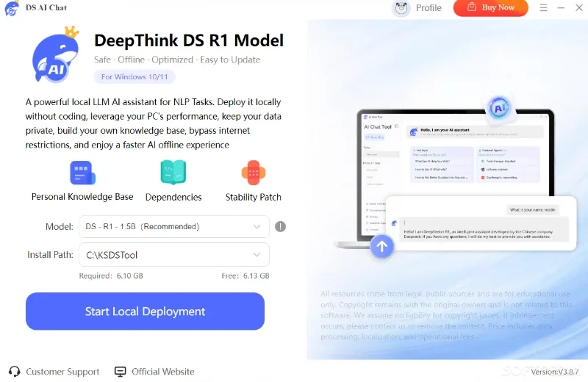The height and width of the screenshot is (382, 588).
Task: Open the hamburger menu in title bar
Action: 543,7
